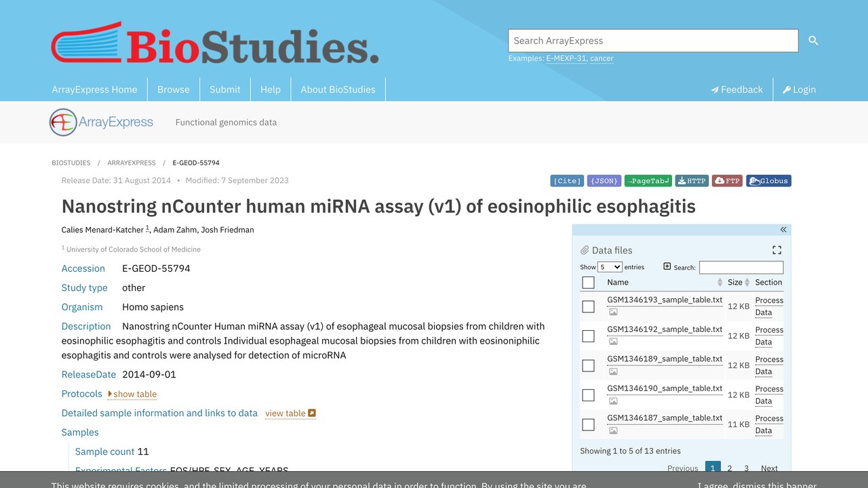Preview icon under GSM1346187_sample_table.txt

pos(613,430)
